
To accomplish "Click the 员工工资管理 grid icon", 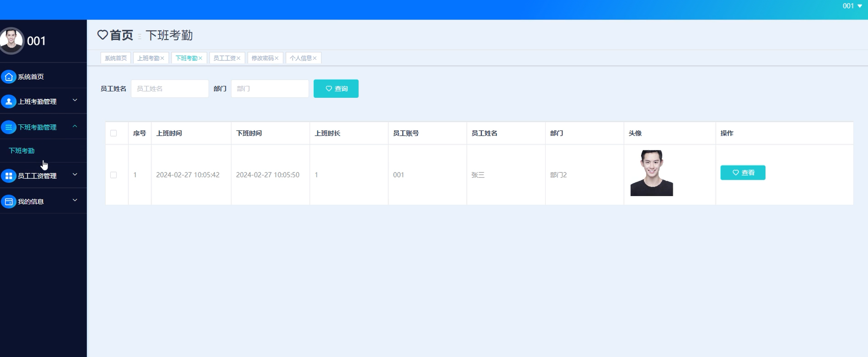I will point(9,176).
